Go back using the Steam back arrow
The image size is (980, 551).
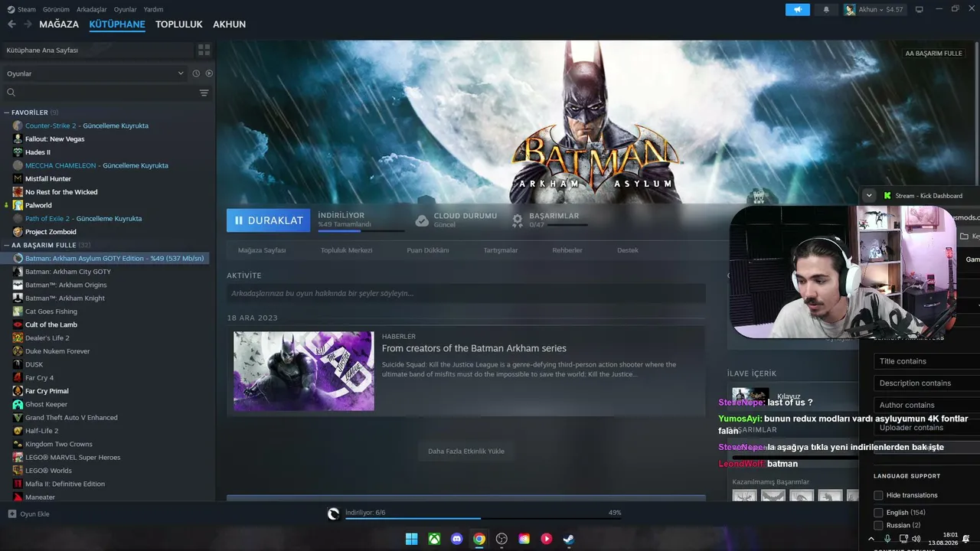click(x=11, y=24)
